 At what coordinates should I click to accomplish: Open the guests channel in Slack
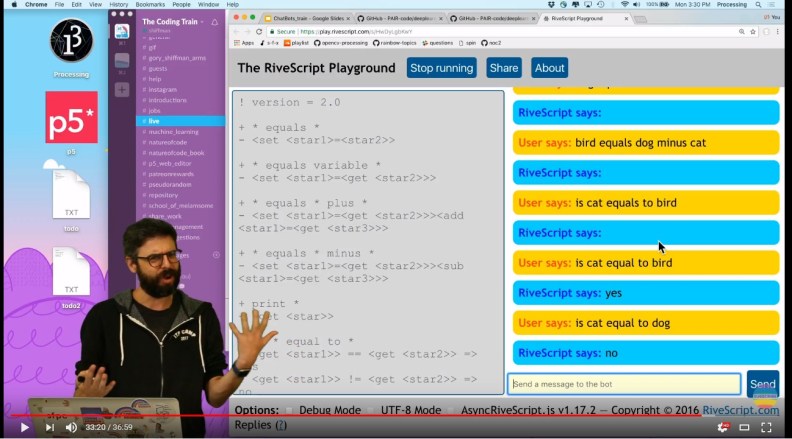point(158,69)
